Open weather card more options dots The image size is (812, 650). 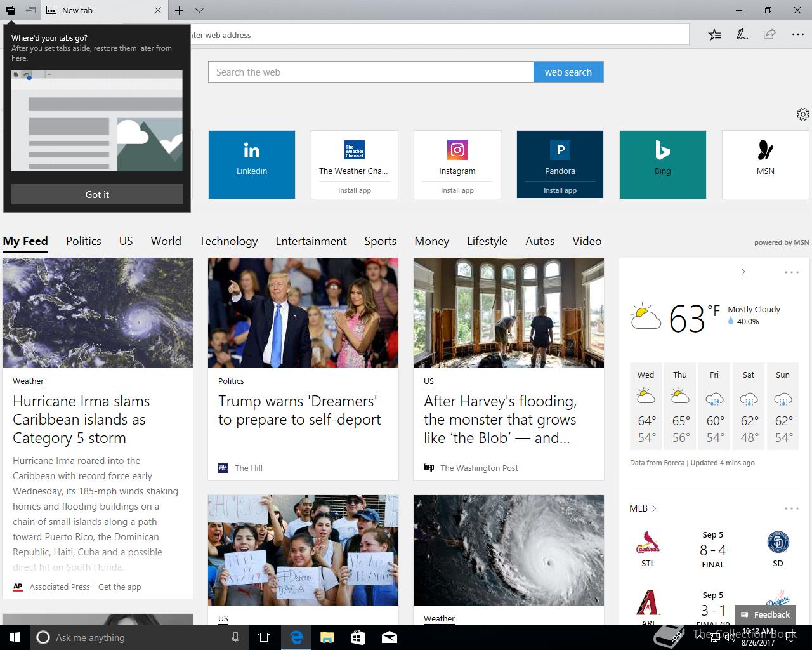[x=791, y=272]
